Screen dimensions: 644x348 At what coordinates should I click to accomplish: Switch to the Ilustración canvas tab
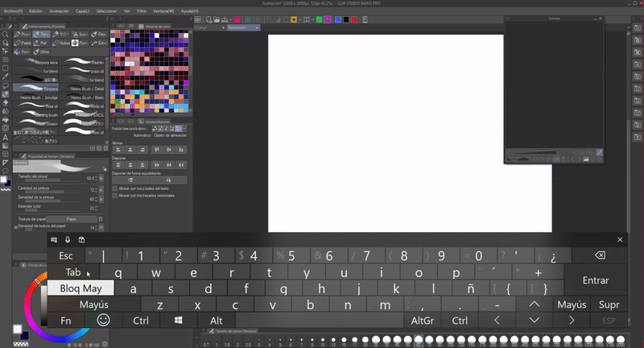pyautogui.click(x=244, y=27)
